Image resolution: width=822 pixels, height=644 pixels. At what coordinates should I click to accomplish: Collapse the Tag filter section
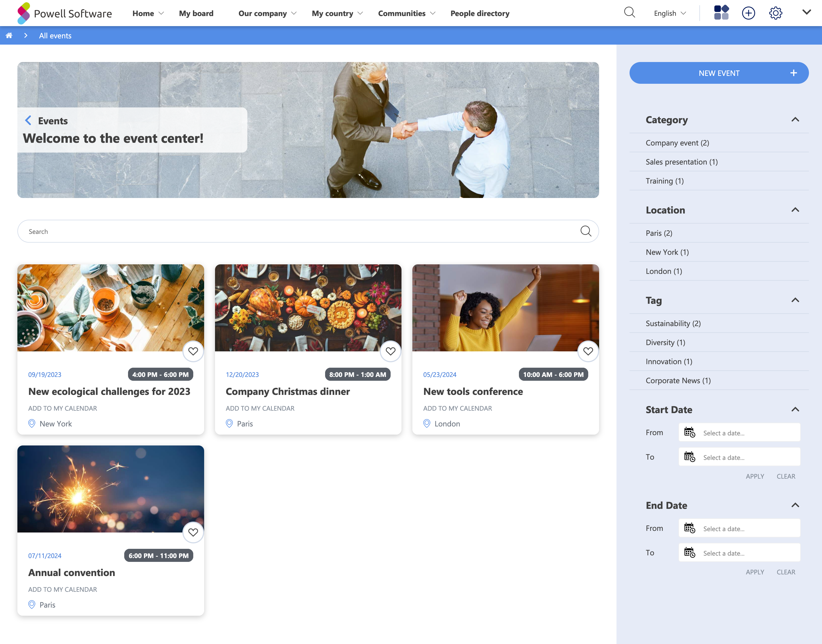point(795,301)
